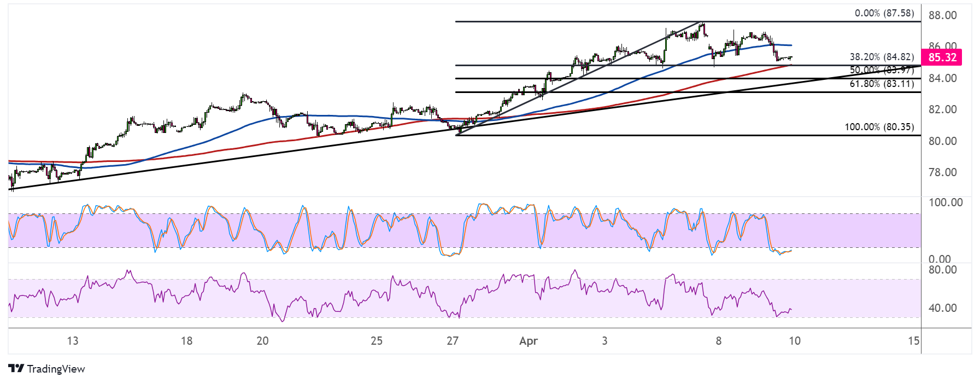Click the 82.00 price axis label
980x383 pixels.
coord(942,109)
